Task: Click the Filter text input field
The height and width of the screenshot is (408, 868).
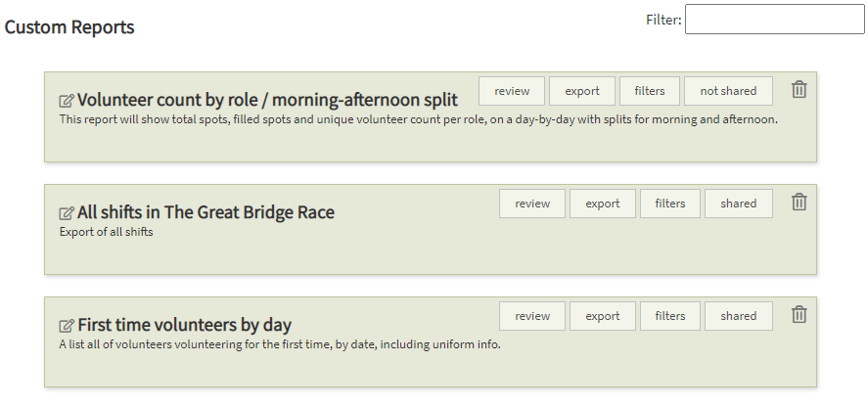Action: coord(774,20)
